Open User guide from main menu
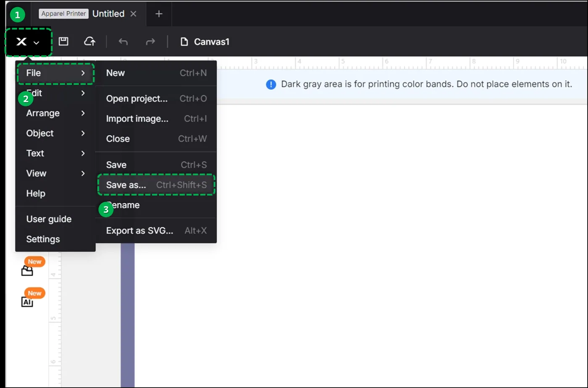 coord(55,219)
